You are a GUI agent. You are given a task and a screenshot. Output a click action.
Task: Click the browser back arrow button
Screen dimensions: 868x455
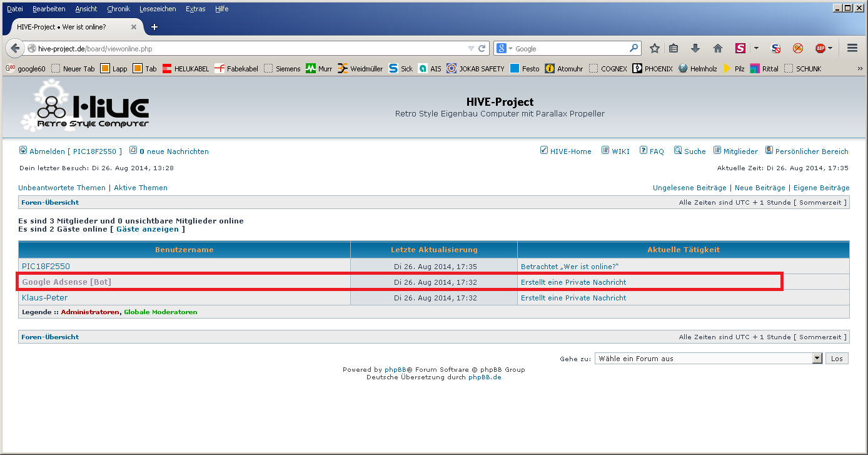coord(15,48)
